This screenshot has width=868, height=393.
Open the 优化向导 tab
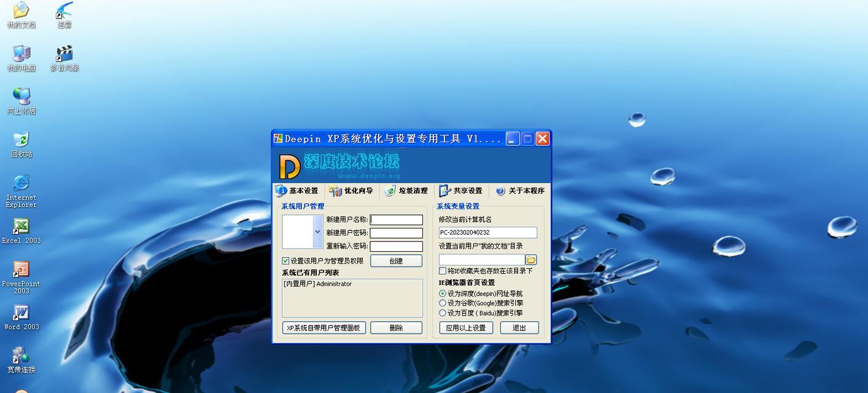point(352,190)
